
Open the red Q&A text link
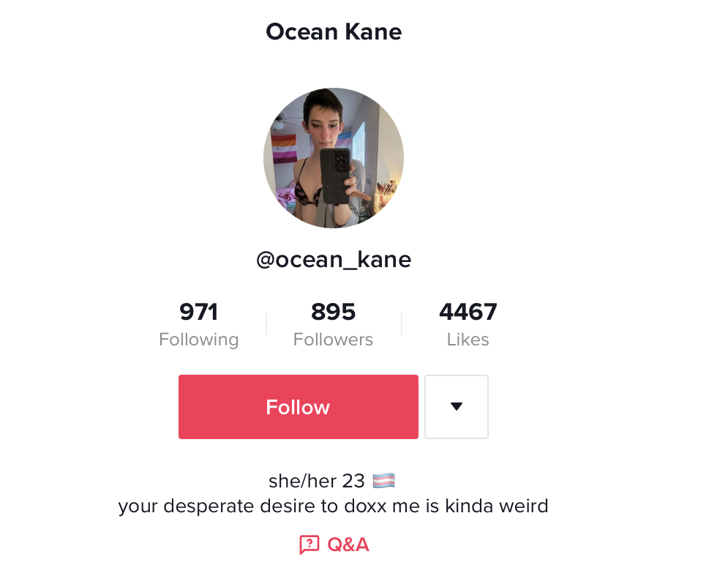tap(348, 544)
